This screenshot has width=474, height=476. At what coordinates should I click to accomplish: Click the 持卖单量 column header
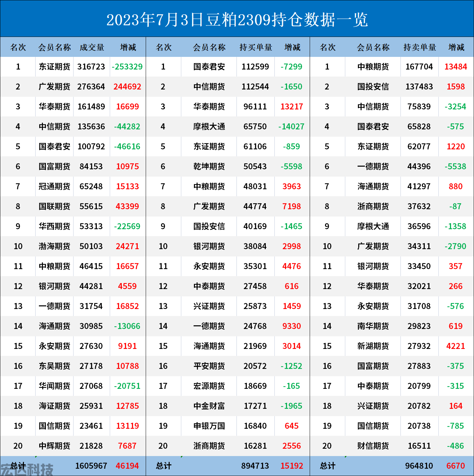[x=419, y=47]
